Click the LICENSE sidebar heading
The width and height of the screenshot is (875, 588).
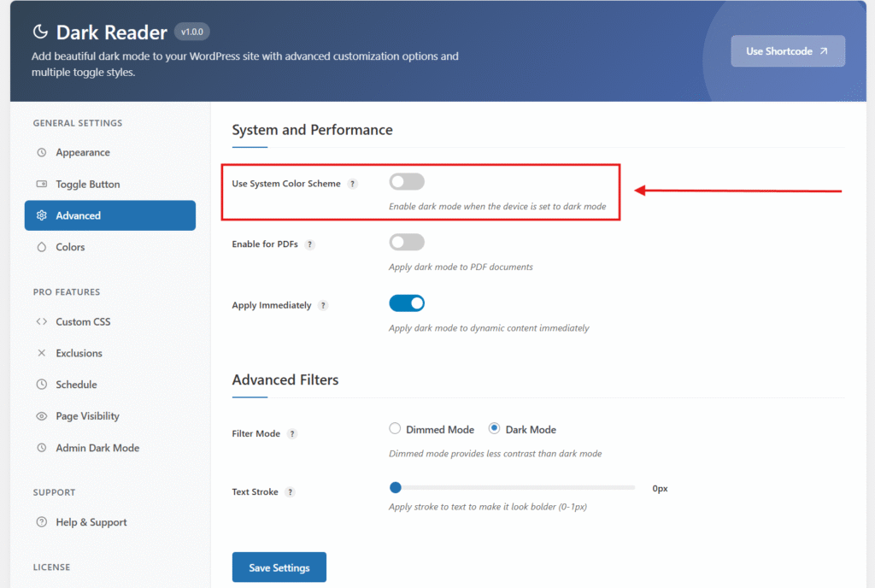click(51, 567)
